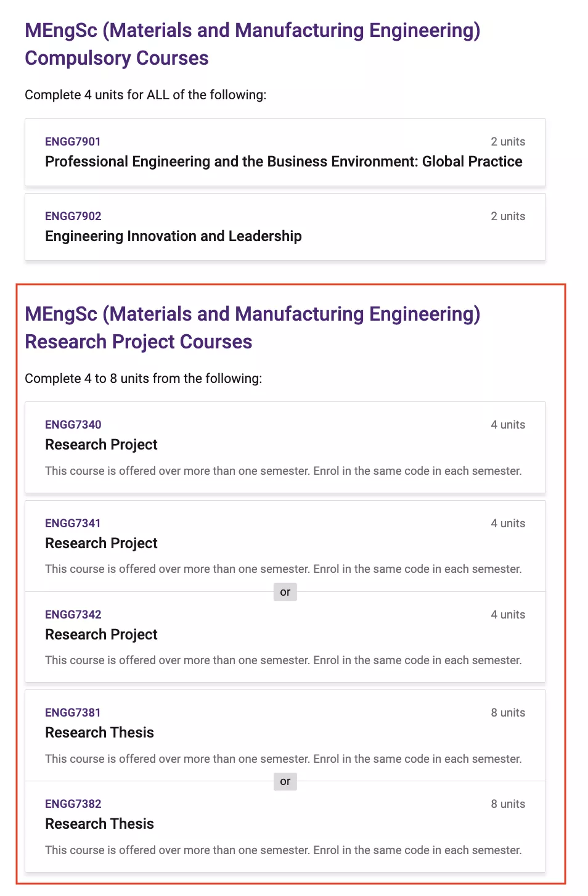Click the 8 units label for ENGG7381
The image size is (588, 896).
(508, 713)
